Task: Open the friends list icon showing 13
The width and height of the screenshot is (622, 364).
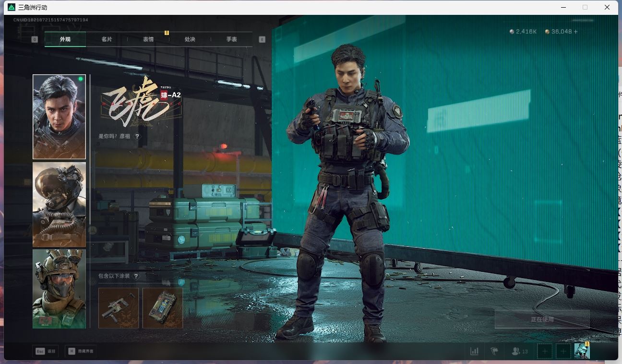Action: pos(519,352)
